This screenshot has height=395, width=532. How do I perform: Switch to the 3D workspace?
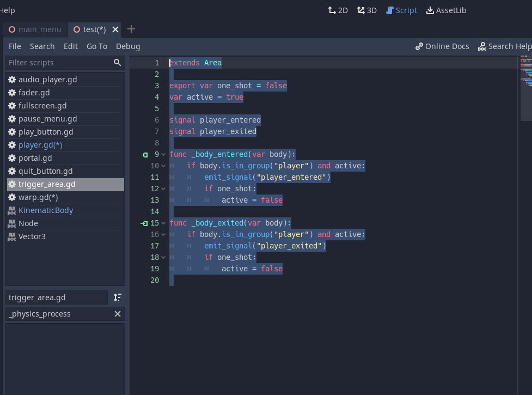click(366, 10)
